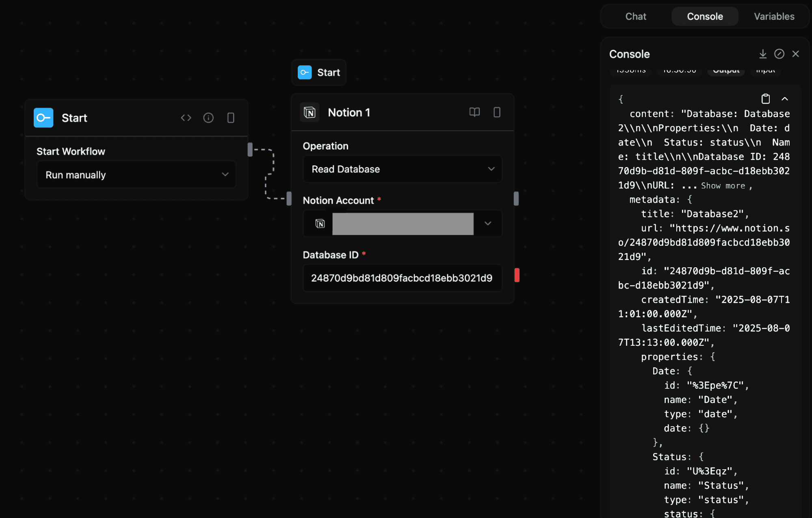Close the Console panel
The width and height of the screenshot is (812, 518).
795,54
